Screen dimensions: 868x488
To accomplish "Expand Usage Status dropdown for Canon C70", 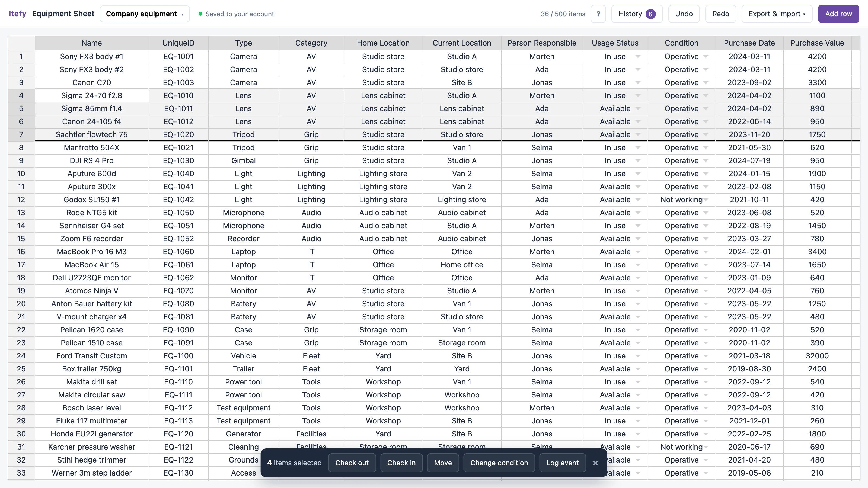I will [638, 82].
